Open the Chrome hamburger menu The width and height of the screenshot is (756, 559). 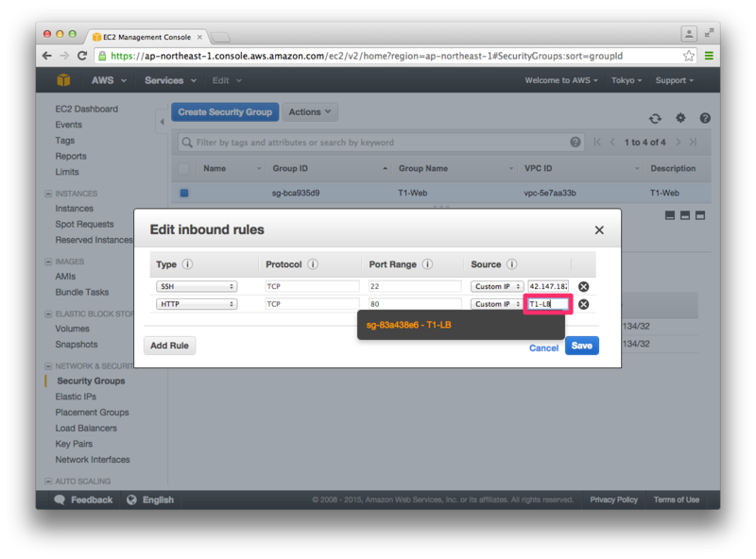pyautogui.click(x=709, y=56)
